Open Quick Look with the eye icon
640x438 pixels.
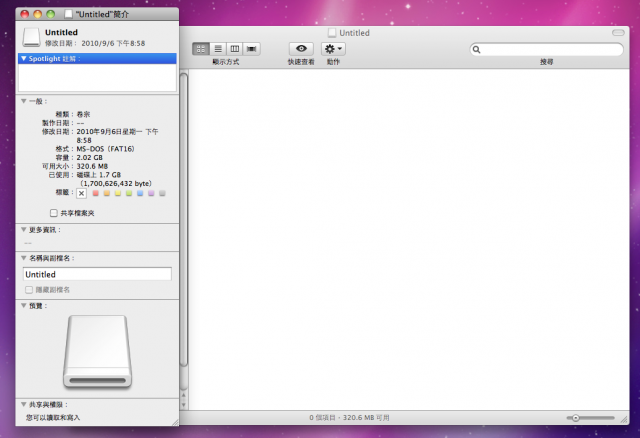coord(301,49)
